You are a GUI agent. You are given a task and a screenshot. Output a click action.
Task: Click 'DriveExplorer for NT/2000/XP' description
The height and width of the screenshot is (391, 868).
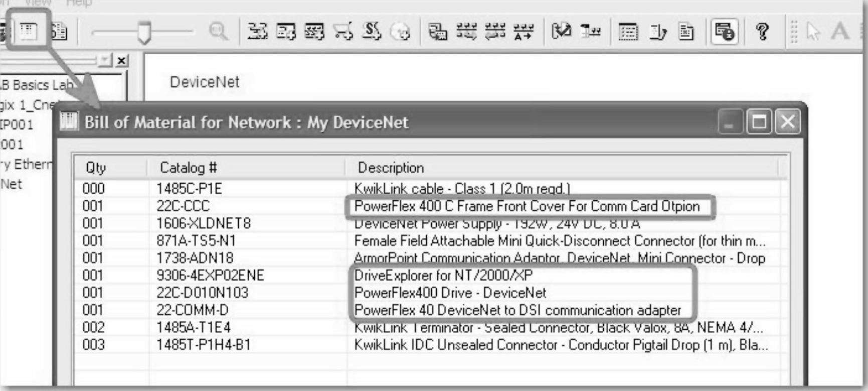443,275
